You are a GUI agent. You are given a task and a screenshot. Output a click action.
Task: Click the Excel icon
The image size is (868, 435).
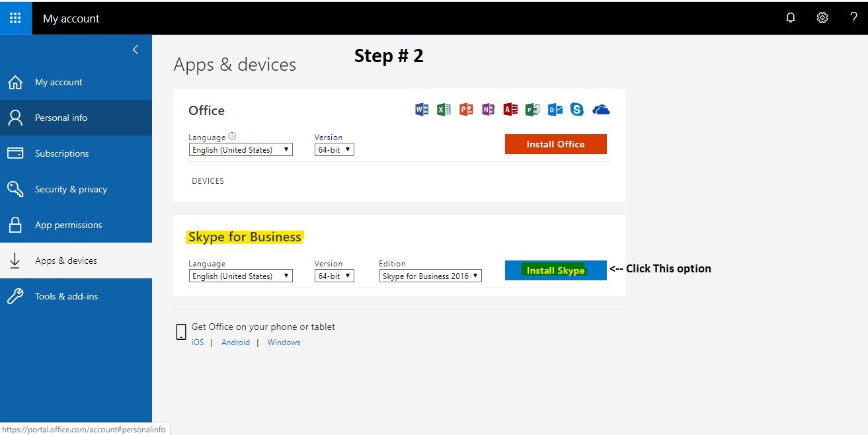pyautogui.click(x=444, y=109)
